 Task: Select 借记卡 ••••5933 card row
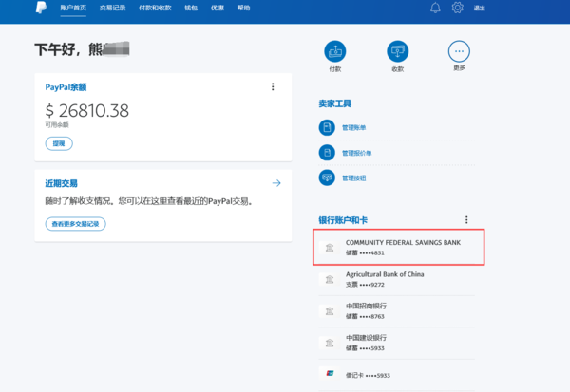tap(396, 375)
